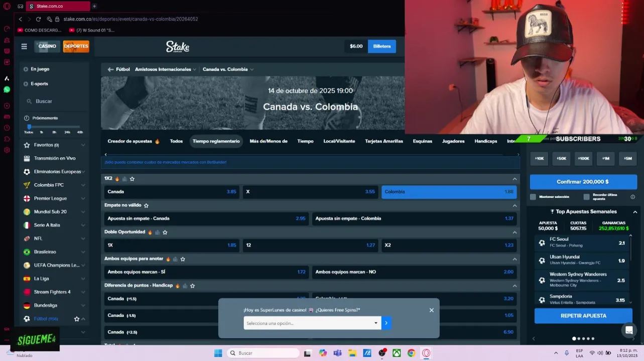Open the Tarjetas Amarillas tab
The image size is (644, 361).
click(x=384, y=141)
